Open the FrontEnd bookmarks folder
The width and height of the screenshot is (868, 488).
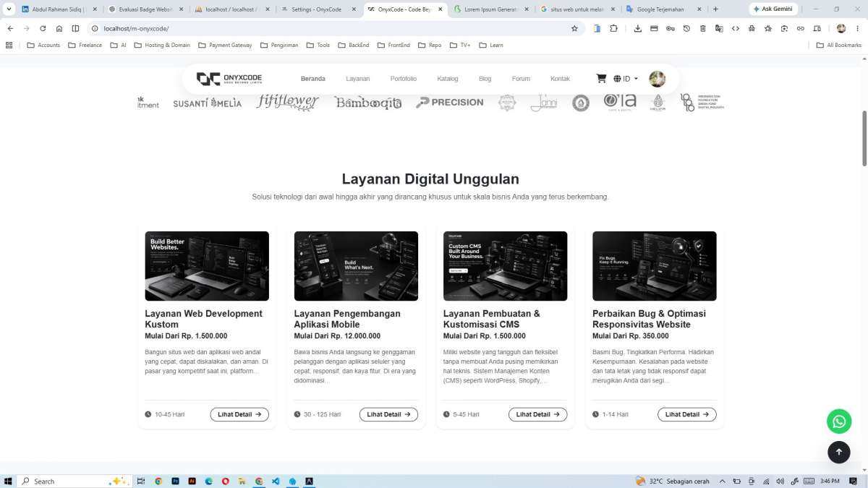coord(393,45)
